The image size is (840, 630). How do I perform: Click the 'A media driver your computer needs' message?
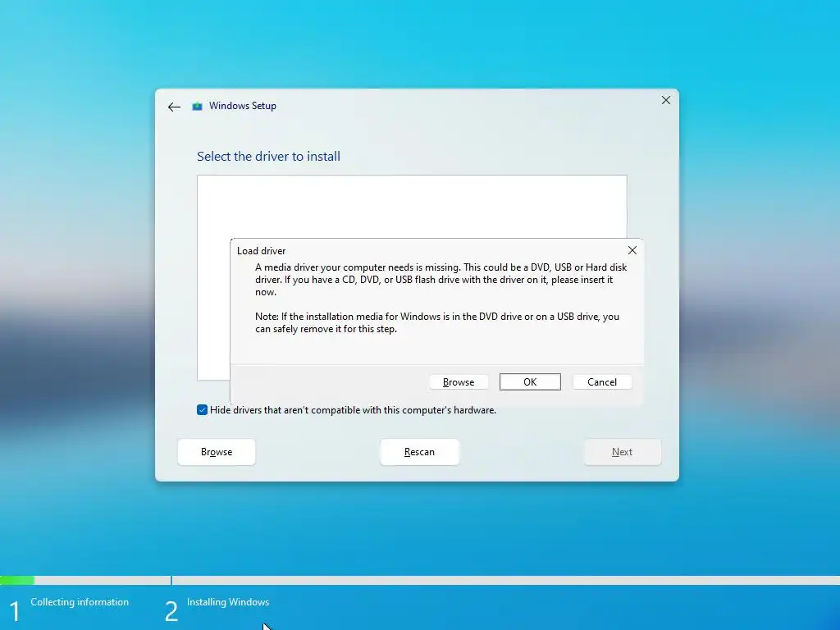[x=441, y=280]
